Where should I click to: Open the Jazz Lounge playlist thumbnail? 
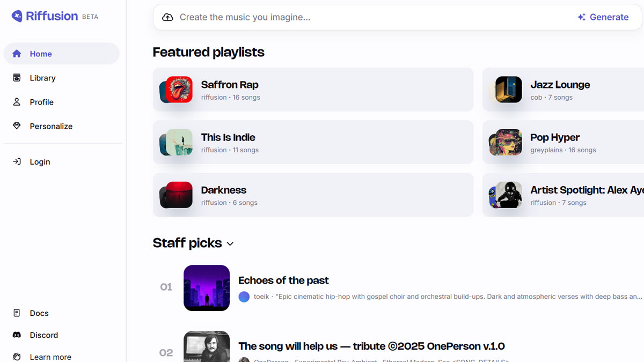pyautogui.click(x=508, y=90)
